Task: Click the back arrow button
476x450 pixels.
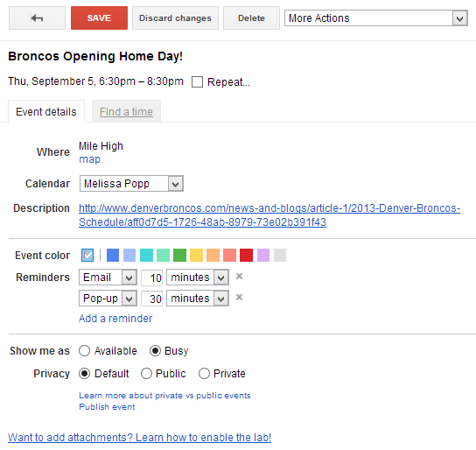Action: pyautogui.click(x=37, y=18)
